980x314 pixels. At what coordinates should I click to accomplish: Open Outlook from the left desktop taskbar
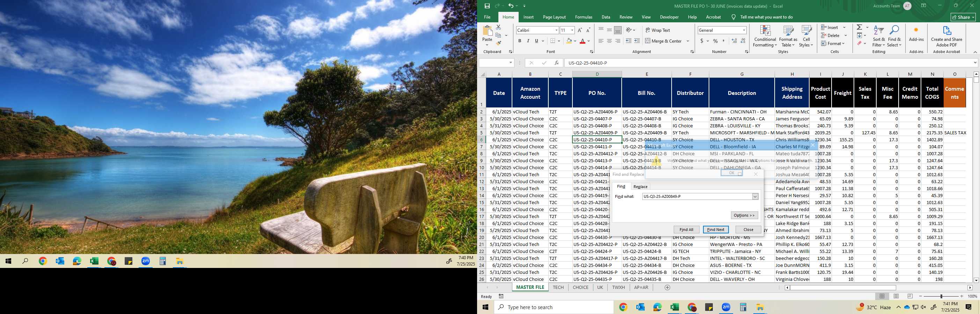click(x=60, y=261)
